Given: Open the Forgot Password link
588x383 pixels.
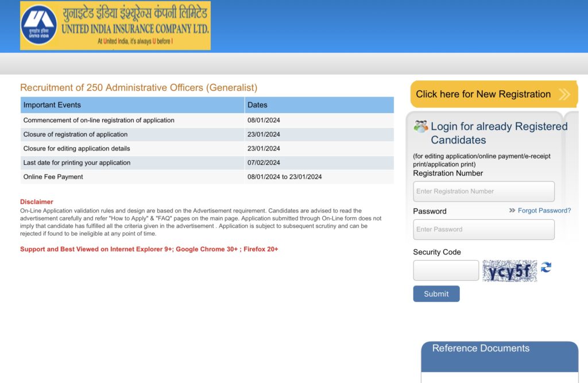Looking at the screenshot, I should [544, 210].
